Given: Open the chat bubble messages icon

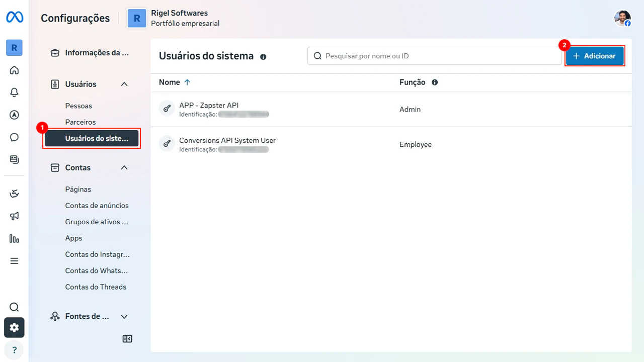Looking at the screenshot, I should (14, 137).
